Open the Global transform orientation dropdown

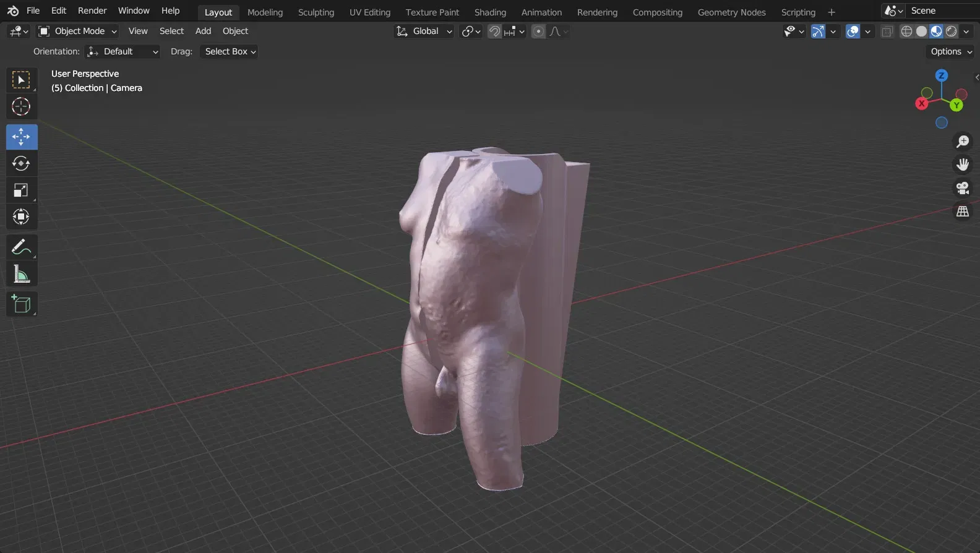424,32
